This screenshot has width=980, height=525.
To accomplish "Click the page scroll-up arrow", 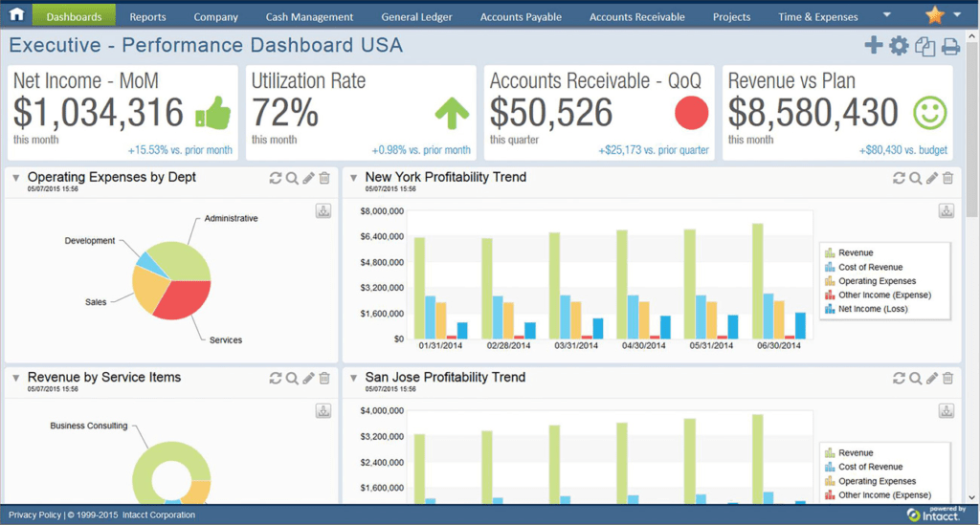I will (x=971, y=36).
